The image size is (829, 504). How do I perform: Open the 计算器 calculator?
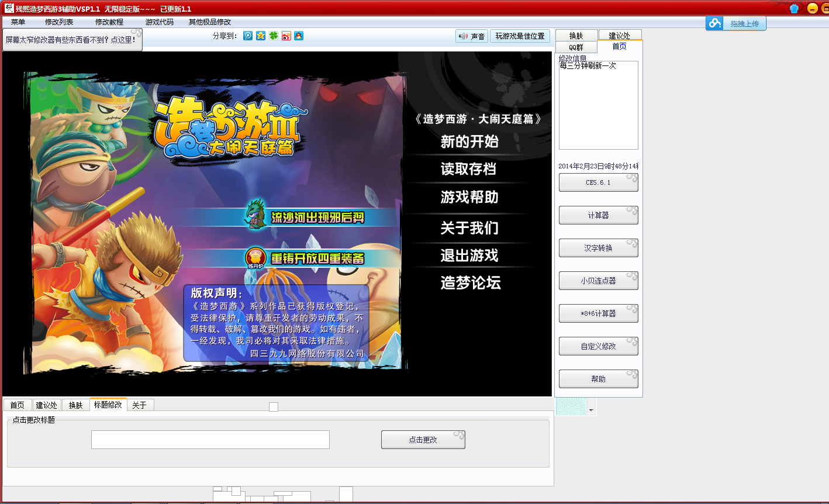coord(598,215)
